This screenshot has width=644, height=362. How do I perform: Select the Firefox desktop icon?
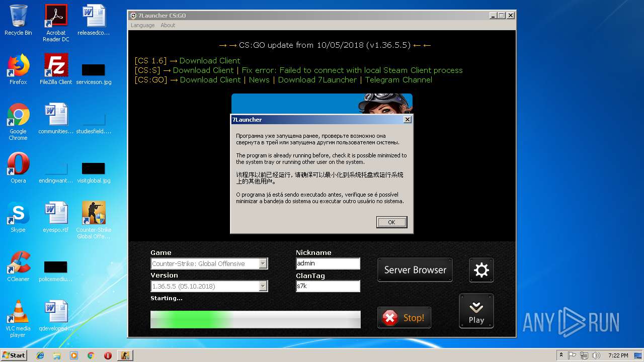(x=18, y=69)
